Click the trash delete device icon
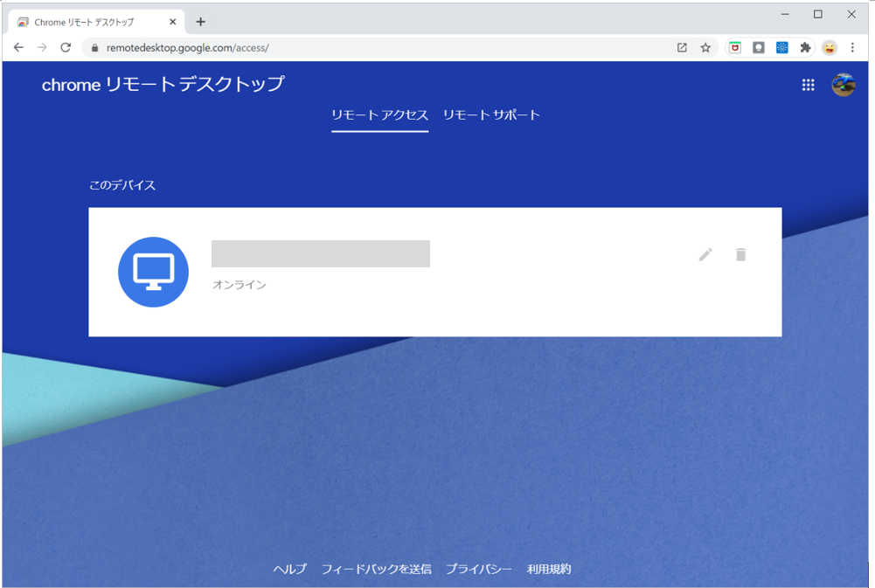The width and height of the screenshot is (875, 588). 740,255
